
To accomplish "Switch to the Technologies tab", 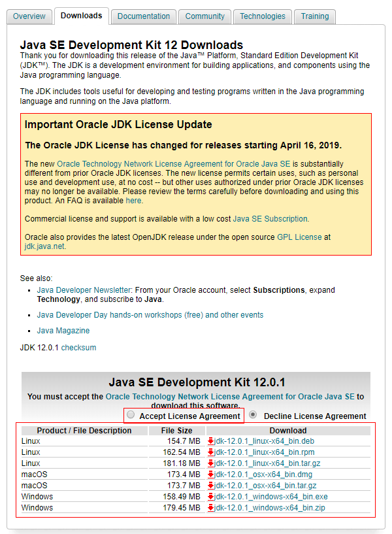I will (x=263, y=16).
